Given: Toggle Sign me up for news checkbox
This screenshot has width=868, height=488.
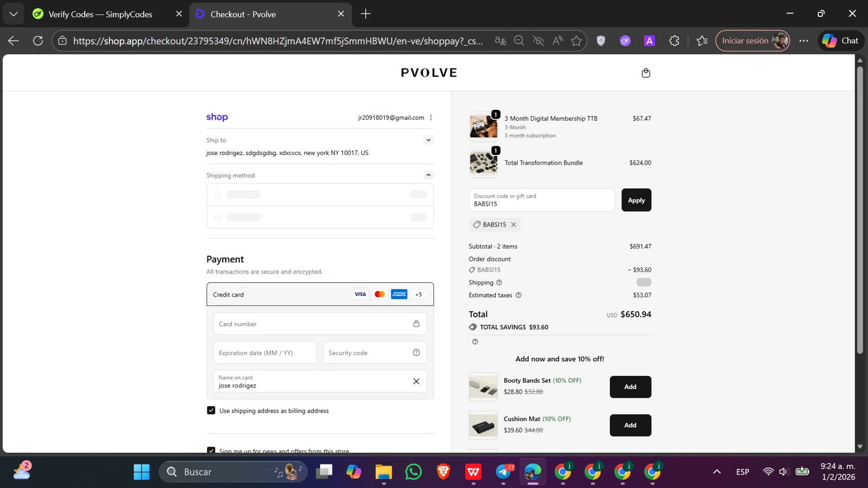Looking at the screenshot, I should pyautogui.click(x=211, y=450).
